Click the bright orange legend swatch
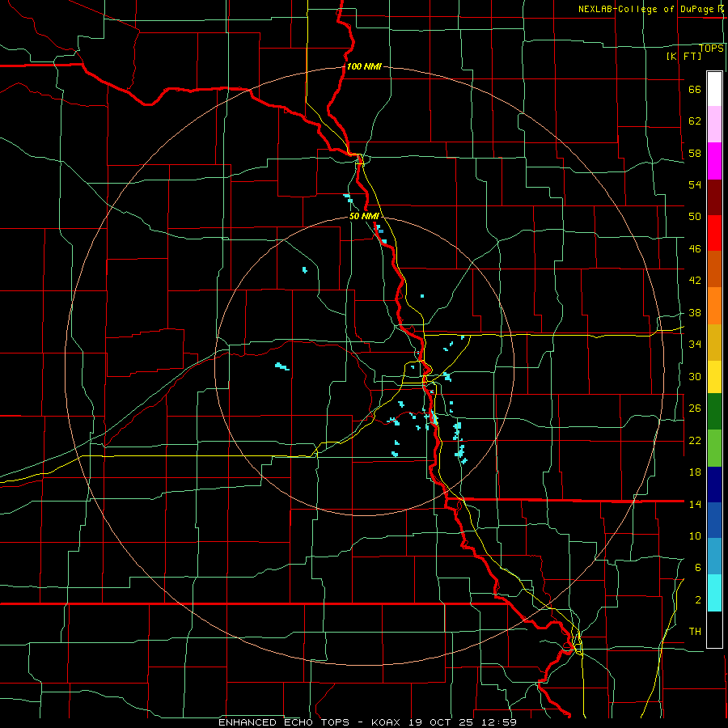This screenshot has height=728, width=728. [x=714, y=306]
